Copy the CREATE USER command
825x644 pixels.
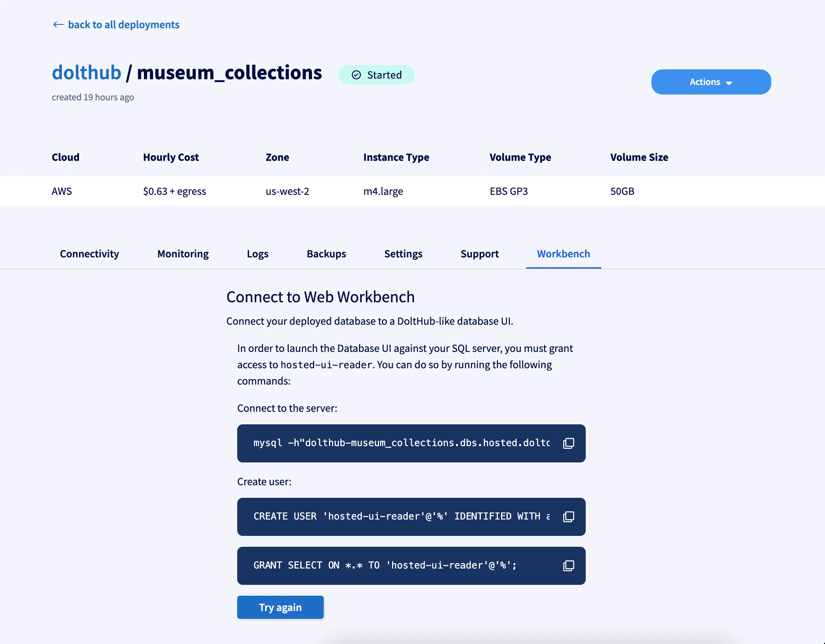[x=568, y=516]
